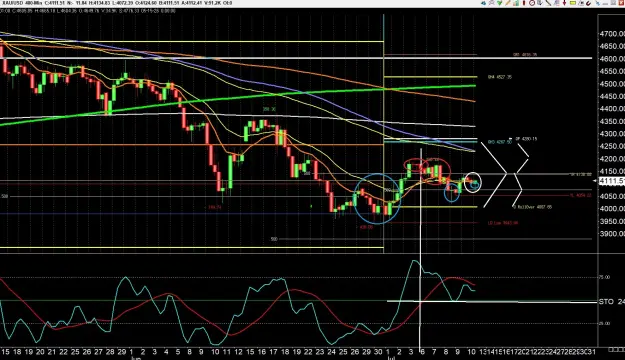Select the diagonal line drawing tool
This screenshot has width=625, height=360.
(548, 3)
